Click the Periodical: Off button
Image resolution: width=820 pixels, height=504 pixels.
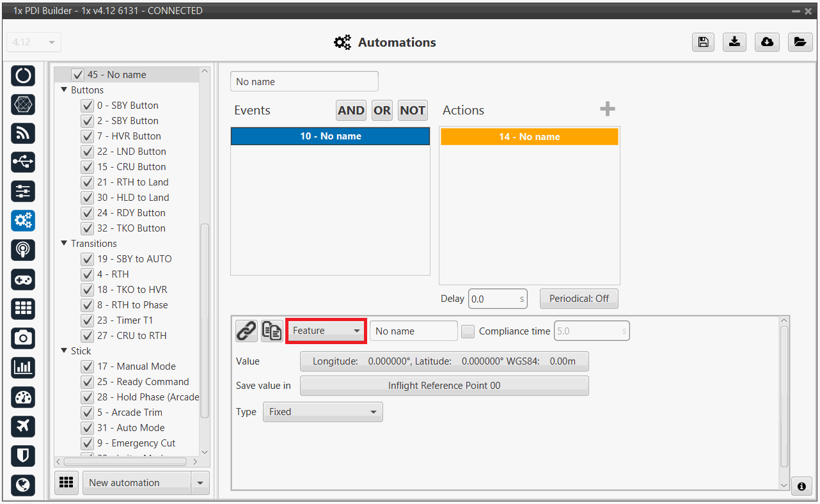[x=579, y=299]
